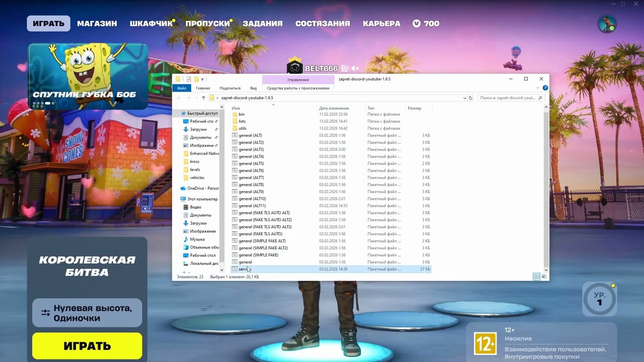Viewport: 644px width, 362px height.
Task: Open Локальный диск in sidebar
Action: [x=201, y=263]
